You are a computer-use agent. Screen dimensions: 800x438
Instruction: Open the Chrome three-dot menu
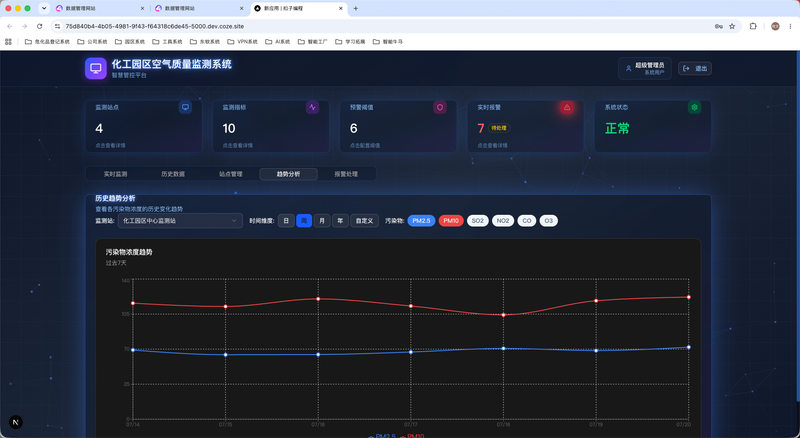point(791,26)
